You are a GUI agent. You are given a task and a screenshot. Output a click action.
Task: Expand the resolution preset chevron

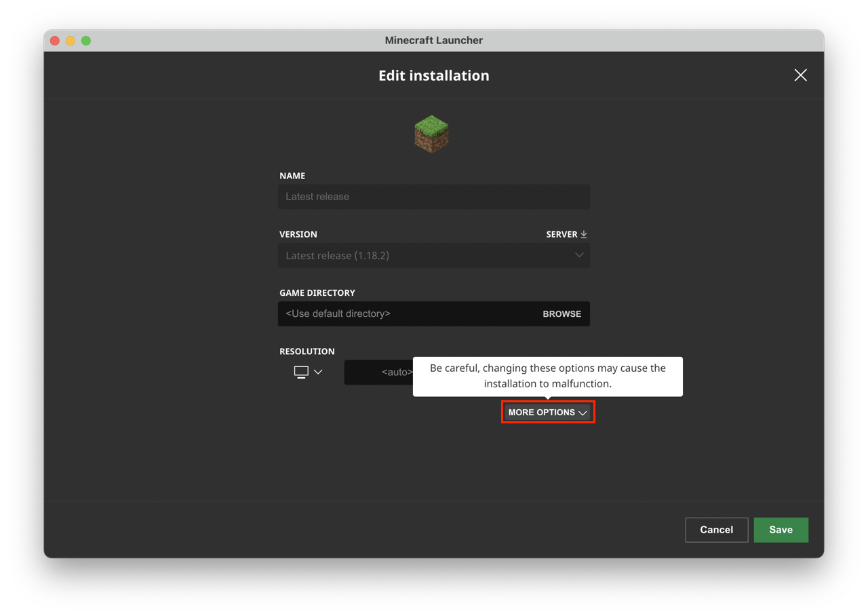pyautogui.click(x=318, y=372)
